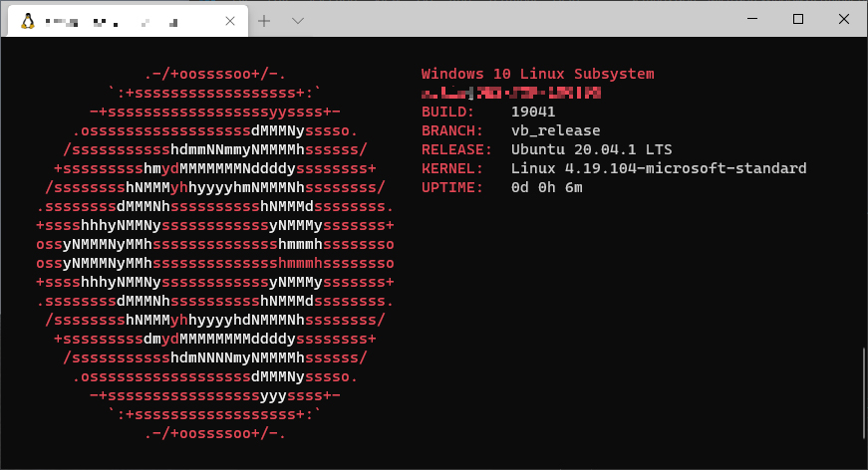Minimize the terminal window
This screenshot has height=470, width=868.
(x=752, y=19)
